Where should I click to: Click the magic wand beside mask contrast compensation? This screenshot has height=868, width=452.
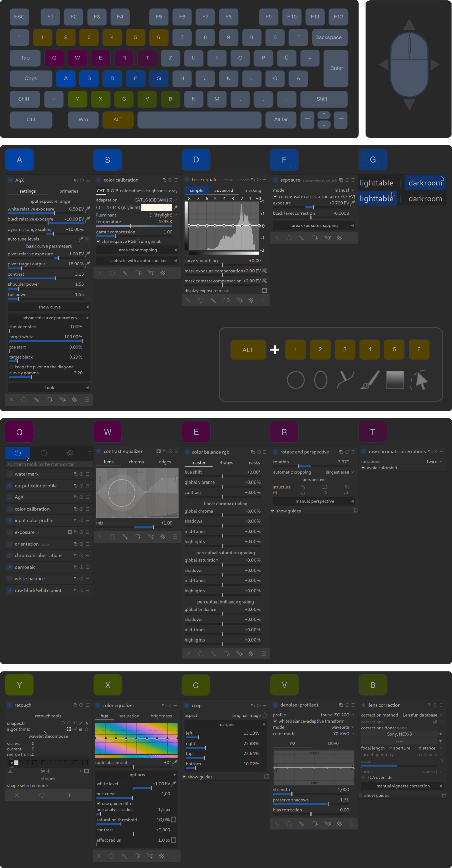pos(264,281)
